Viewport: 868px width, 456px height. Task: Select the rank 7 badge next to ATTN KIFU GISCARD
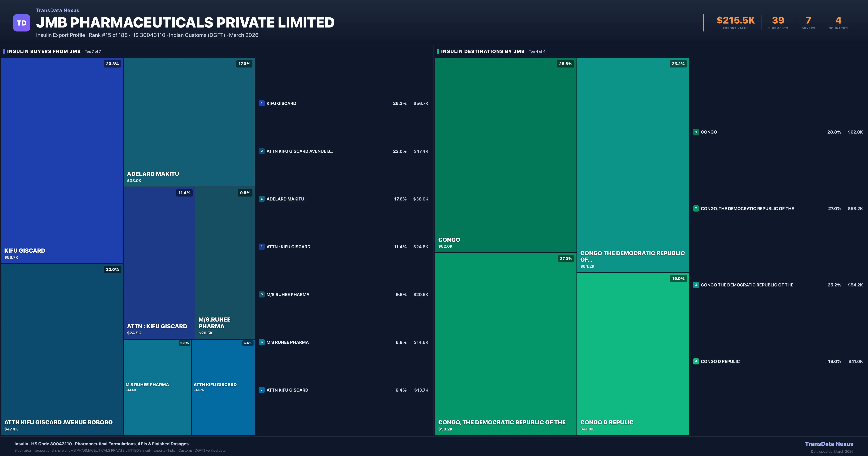(261, 390)
